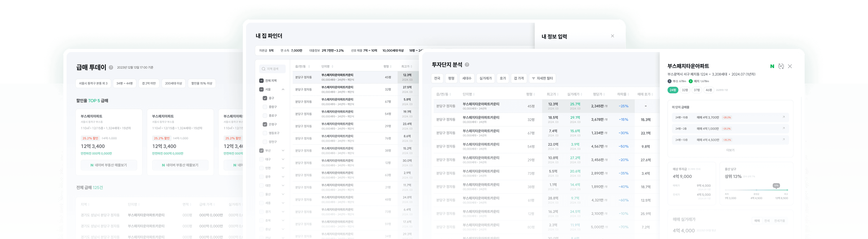
Task: Open arrow link for 24평 2층 listing
Action: click(783, 128)
